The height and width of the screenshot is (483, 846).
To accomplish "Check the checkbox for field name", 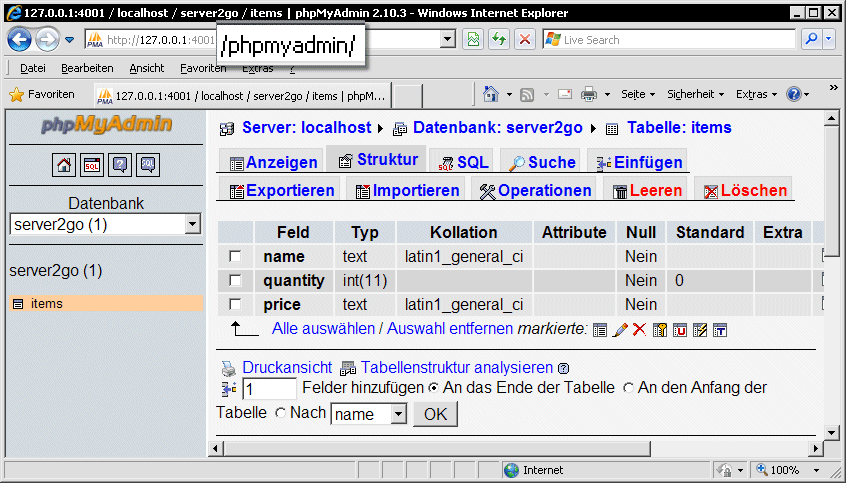I will (x=235, y=256).
